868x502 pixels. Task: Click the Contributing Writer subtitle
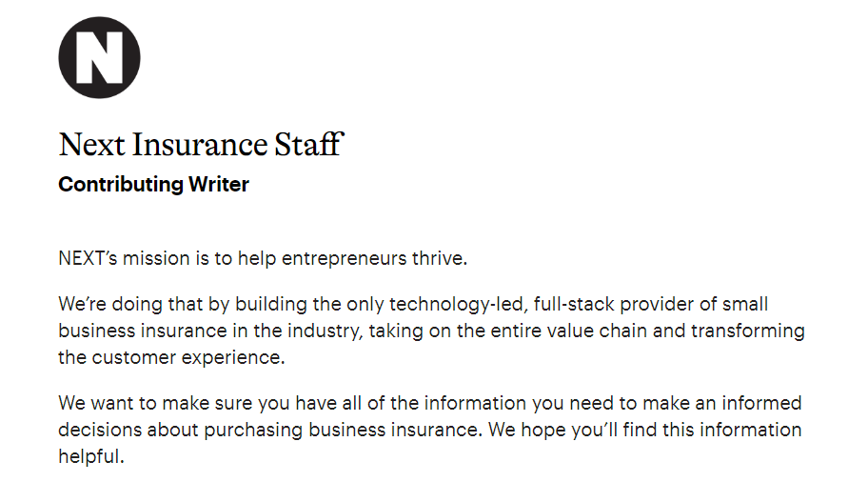[153, 184]
